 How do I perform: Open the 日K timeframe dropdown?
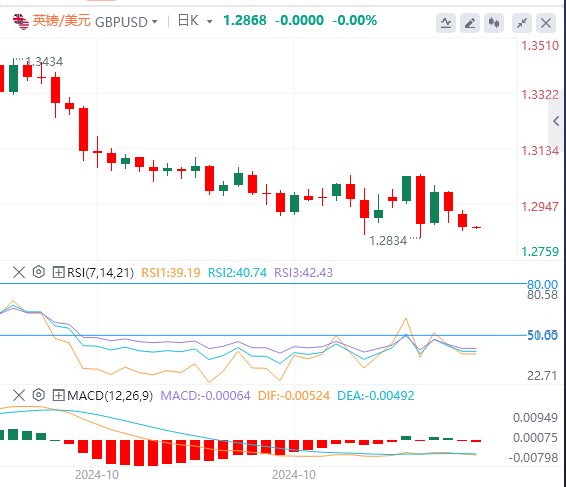(195, 21)
